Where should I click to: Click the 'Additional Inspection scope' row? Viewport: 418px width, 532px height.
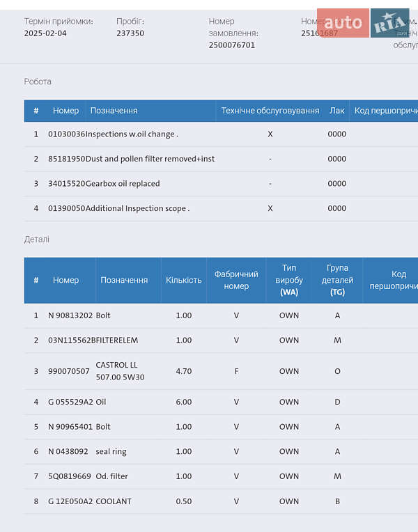tap(137, 208)
